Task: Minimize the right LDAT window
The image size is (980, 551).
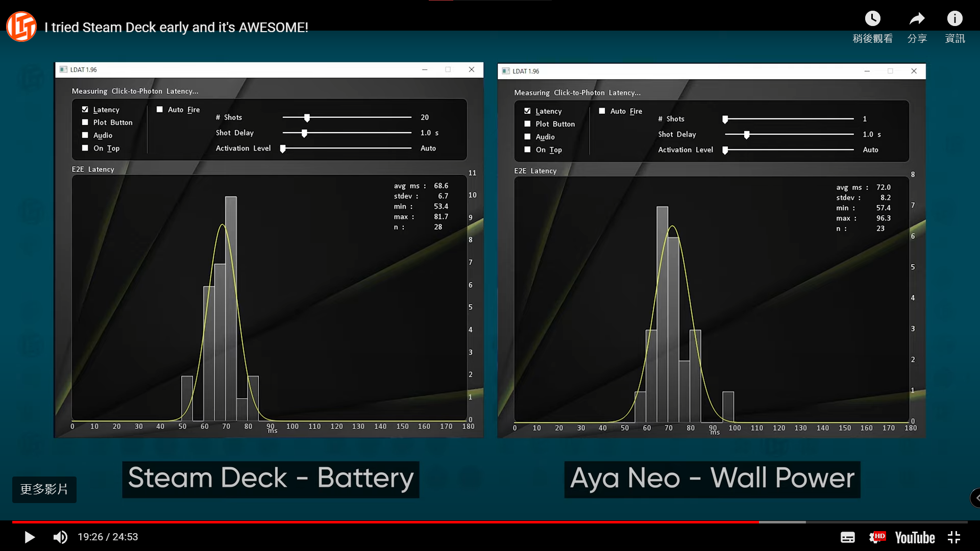Action: click(867, 71)
